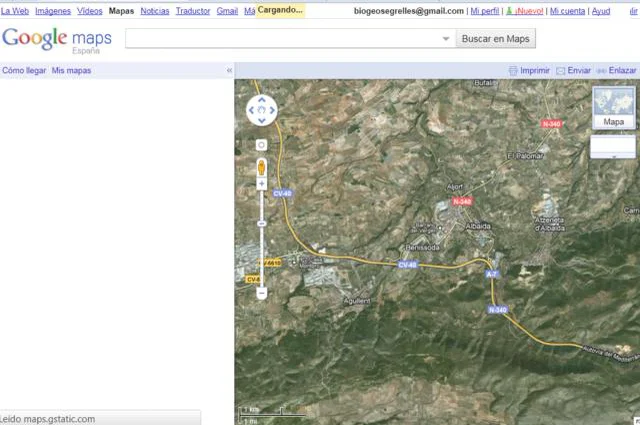Go to La Web
The width and height of the screenshot is (640, 425).
(15, 11)
